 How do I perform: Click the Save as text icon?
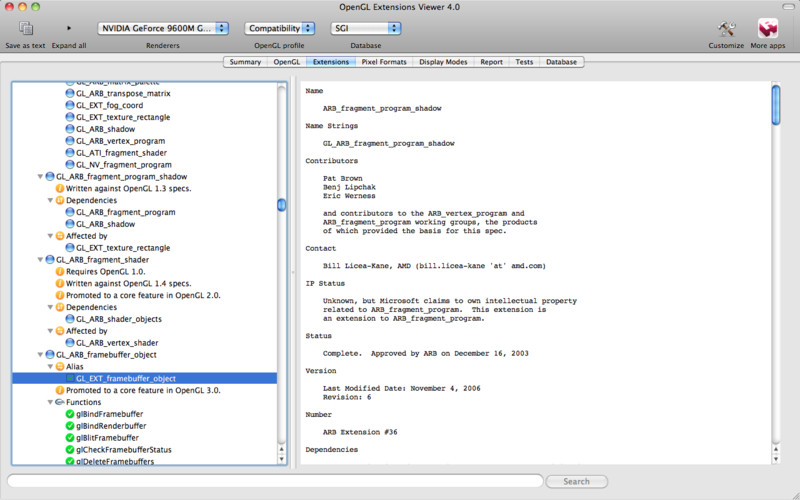pos(26,28)
